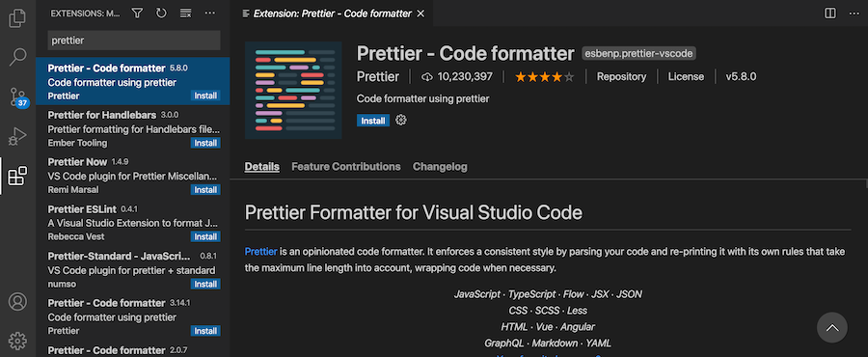The image size is (868, 357).
Task: Open the Search view icon
Action: pyautogui.click(x=17, y=57)
